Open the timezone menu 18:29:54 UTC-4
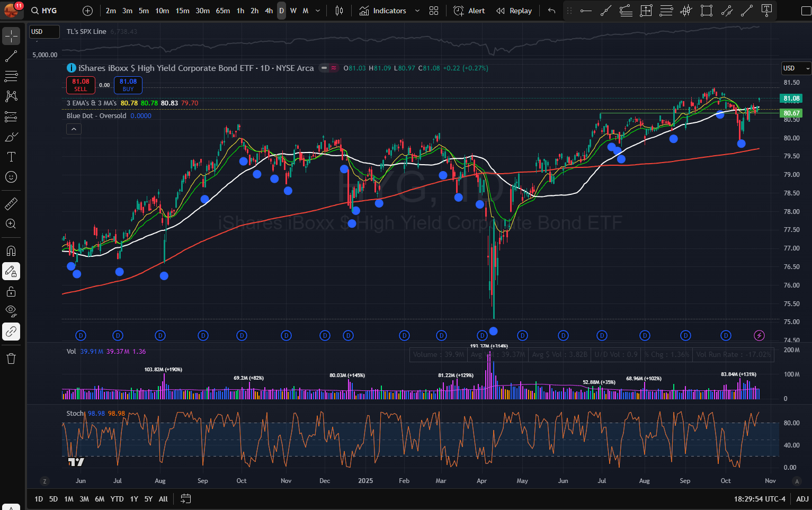Screen dimensions: 812x510 pos(760,499)
